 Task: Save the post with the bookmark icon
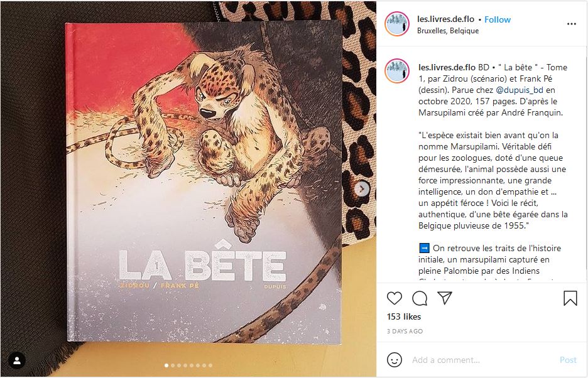(570, 298)
